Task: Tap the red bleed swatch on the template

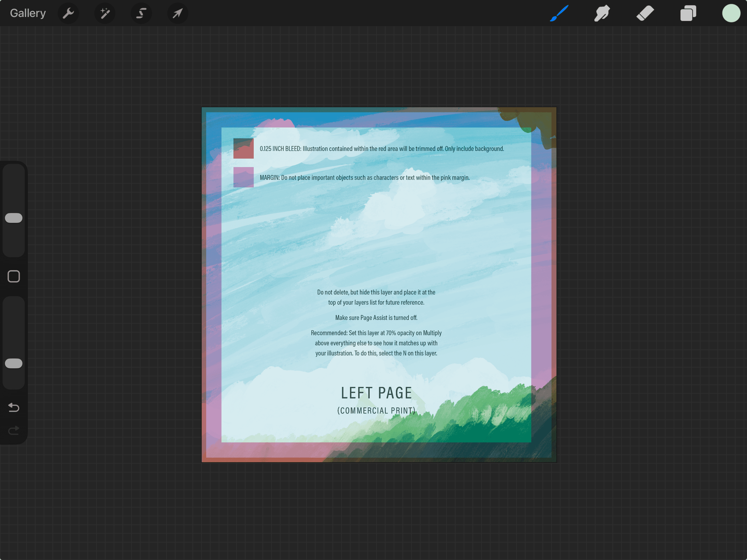Action: 243,148
